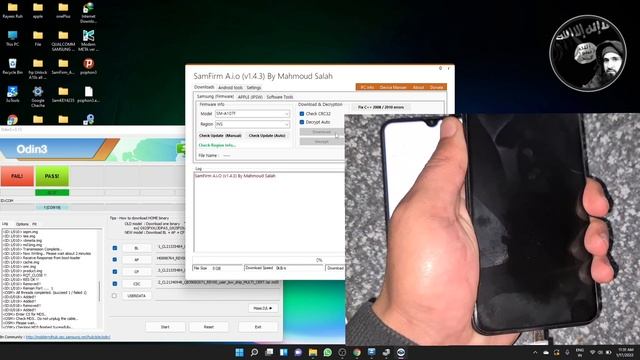This screenshot has height=360, width=640.
Task: Click Reset in Odin3
Action: tap(209, 327)
